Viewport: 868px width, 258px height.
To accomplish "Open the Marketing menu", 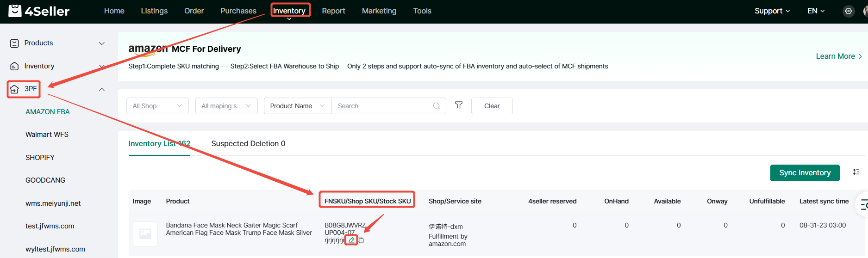I will (x=379, y=11).
